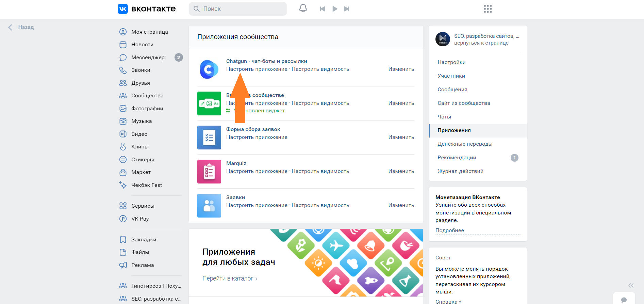This screenshot has height=304, width=644.
Task: Open Друзья friends icon
Action: (x=123, y=83)
